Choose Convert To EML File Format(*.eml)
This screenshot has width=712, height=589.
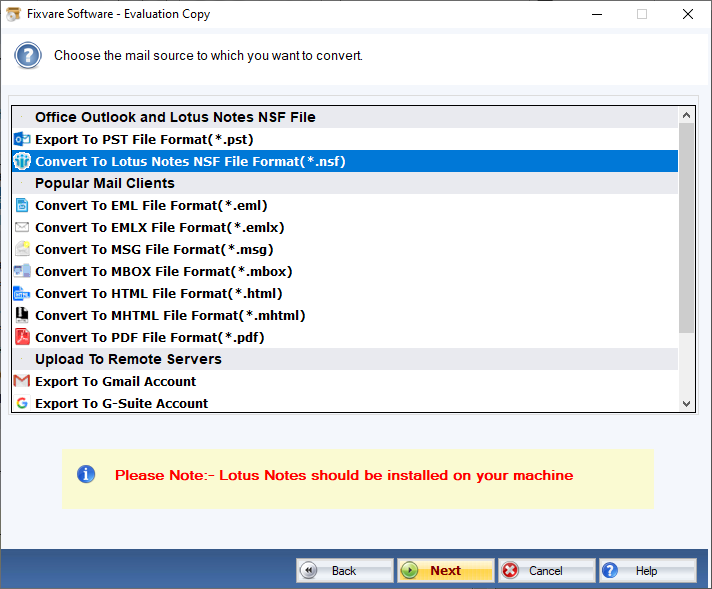coord(345,205)
